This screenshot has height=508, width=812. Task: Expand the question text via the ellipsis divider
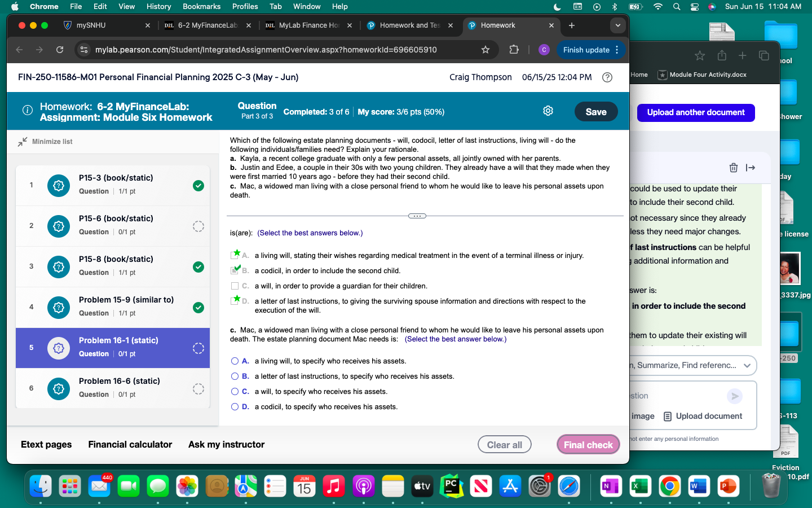click(417, 216)
